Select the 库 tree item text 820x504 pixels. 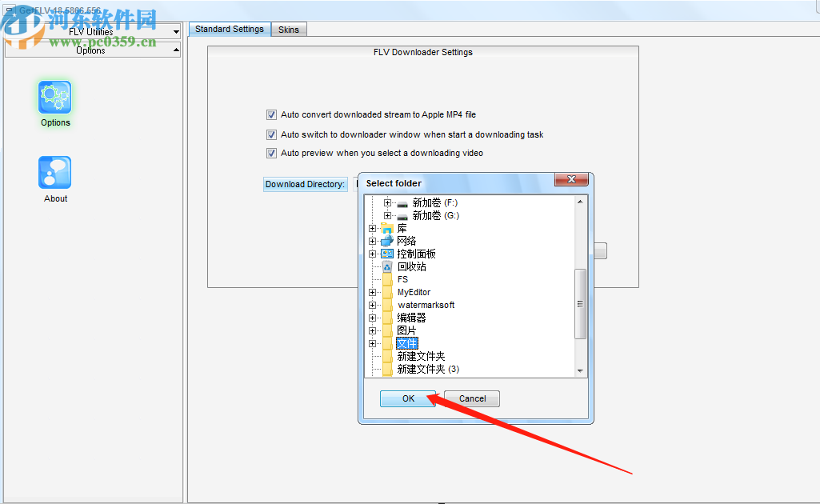(x=402, y=229)
